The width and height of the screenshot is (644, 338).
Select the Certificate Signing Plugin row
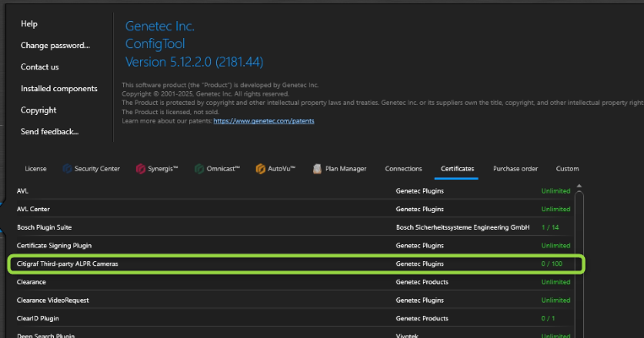54,245
